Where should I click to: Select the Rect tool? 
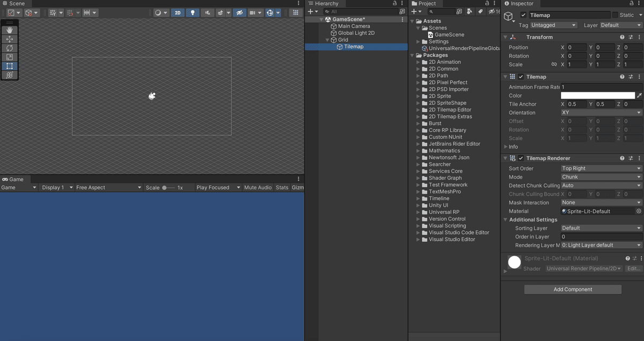click(10, 66)
